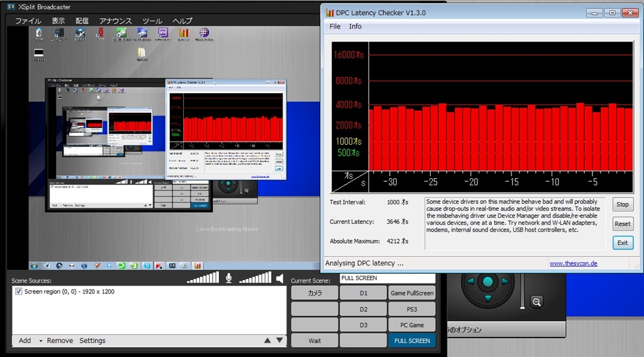Viewport: 644px width, 357px height.
Task: Click the red Kaspersky icon in preview taskbar
Action: (159, 266)
